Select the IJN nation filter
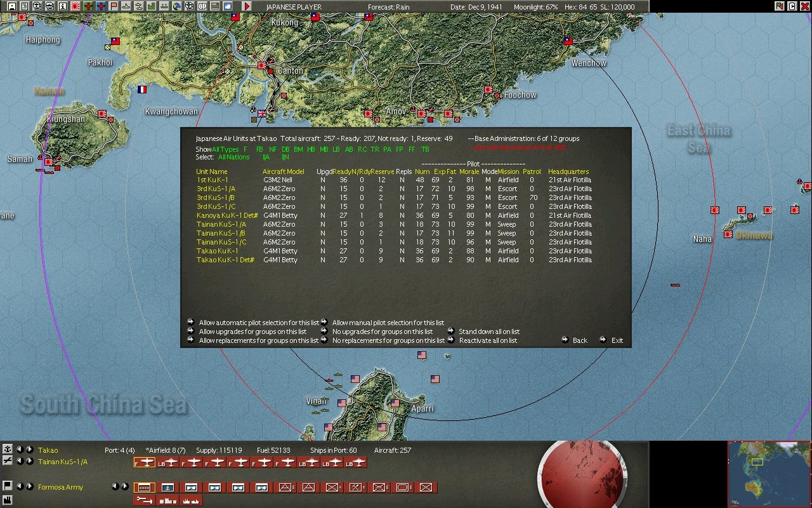The width and height of the screenshot is (812, 508). point(285,157)
